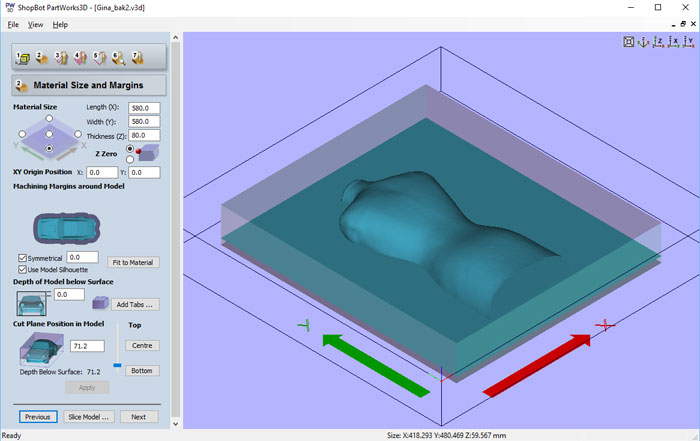Open Slice Model dialog
Image resolution: width=700 pixels, height=441 pixels.
pyautogui.click(x=89, y=417)
